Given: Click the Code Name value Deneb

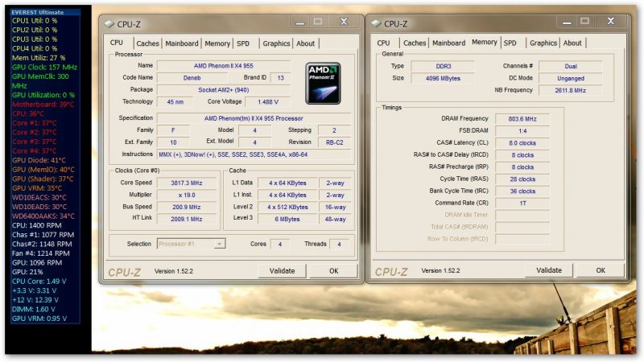Looking at the screenshot, I should (x=192, y=77).
